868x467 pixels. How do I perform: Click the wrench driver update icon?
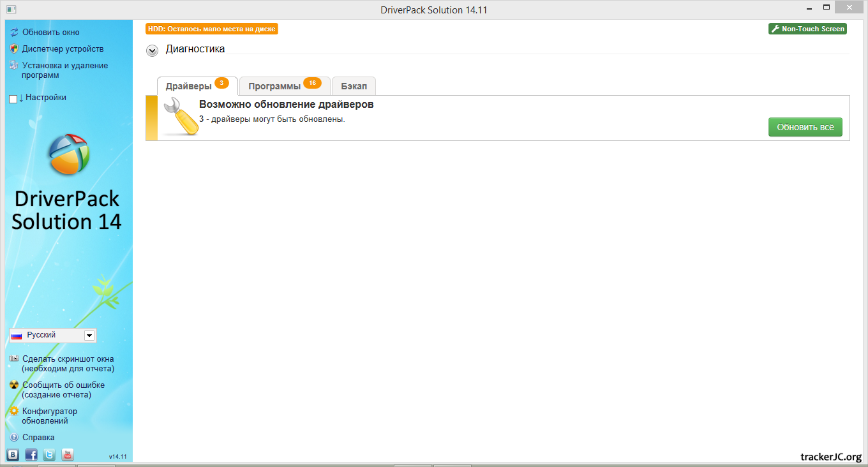tap(179, 117)
